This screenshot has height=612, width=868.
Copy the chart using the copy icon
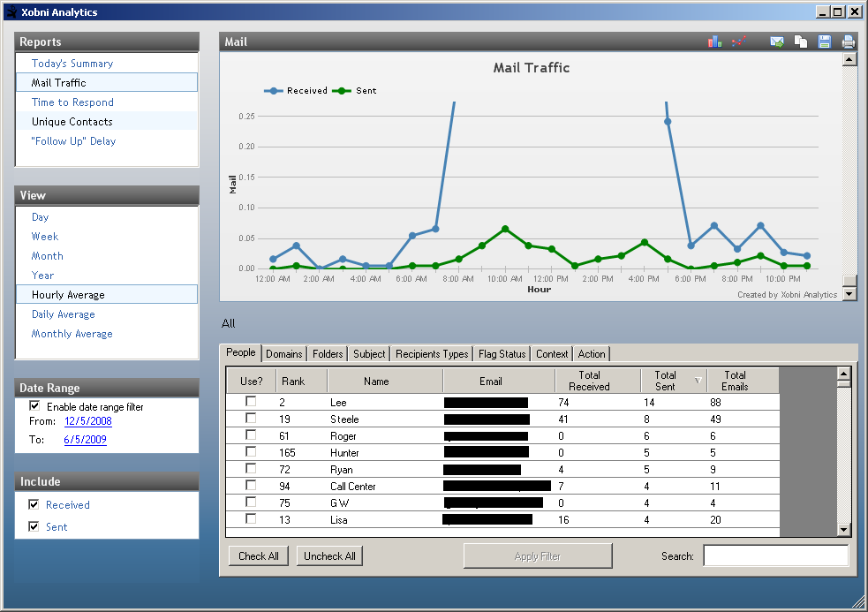[x=801, y=42]
